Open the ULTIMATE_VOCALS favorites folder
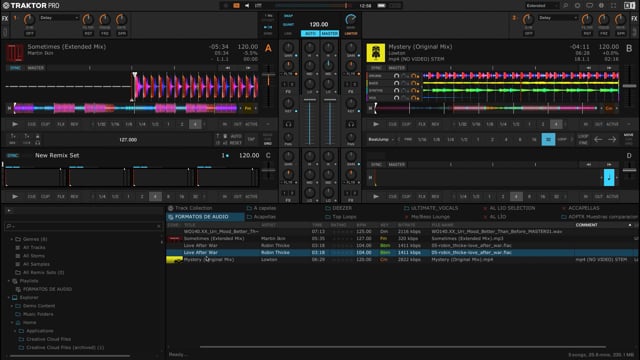 [x=431, y=208]
